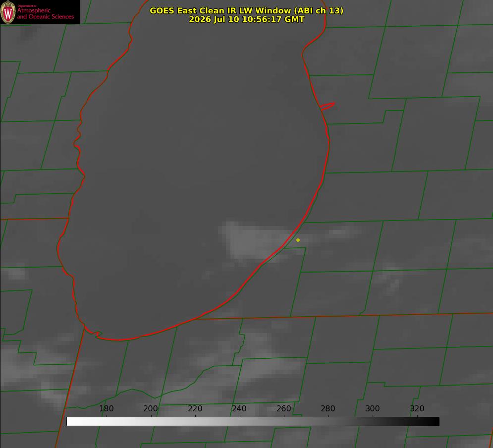Select the 220 colorbar label
Screen dimensions: 493x448
(x=195, y=408)
